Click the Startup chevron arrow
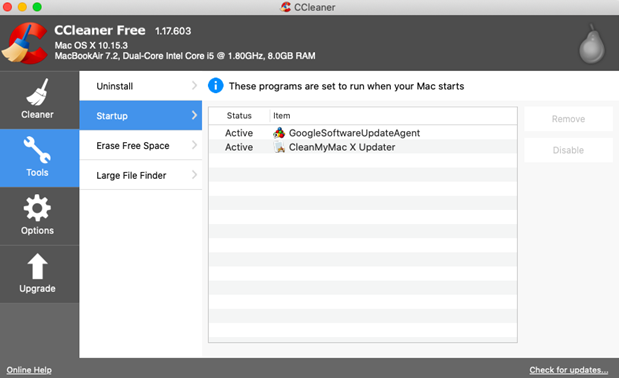This screenshot has width=619, height=379. pos(194,115)
